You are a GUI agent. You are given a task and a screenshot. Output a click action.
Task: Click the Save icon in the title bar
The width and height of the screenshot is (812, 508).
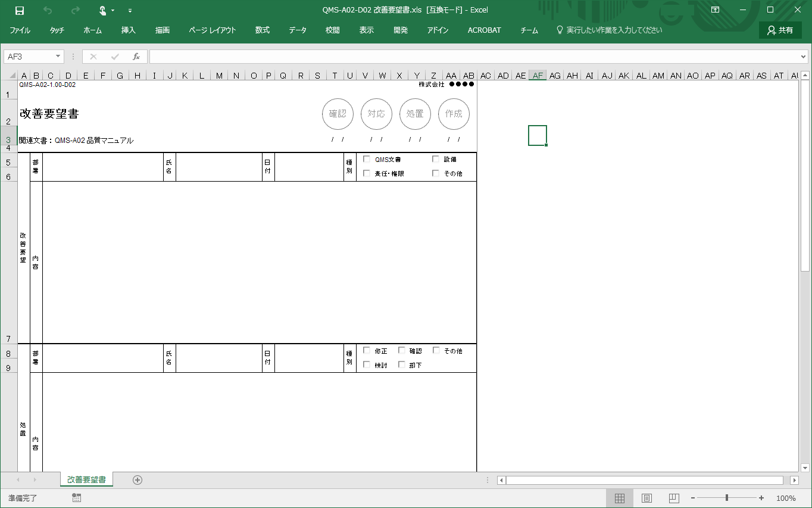(x=20, y=10)
